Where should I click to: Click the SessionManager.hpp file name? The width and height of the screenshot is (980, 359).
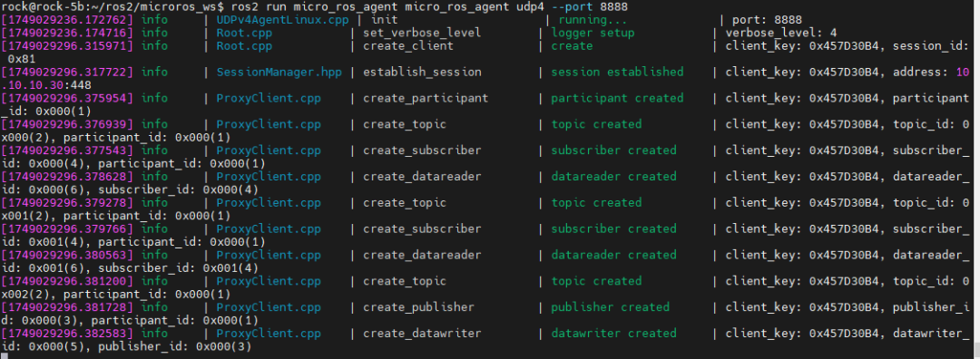(x=279, y=72)
